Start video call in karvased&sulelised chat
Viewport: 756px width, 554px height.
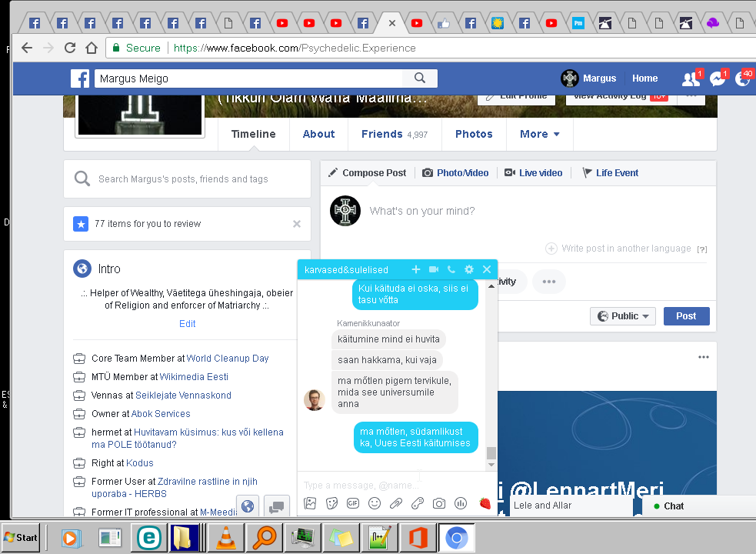tap(434, 269)
